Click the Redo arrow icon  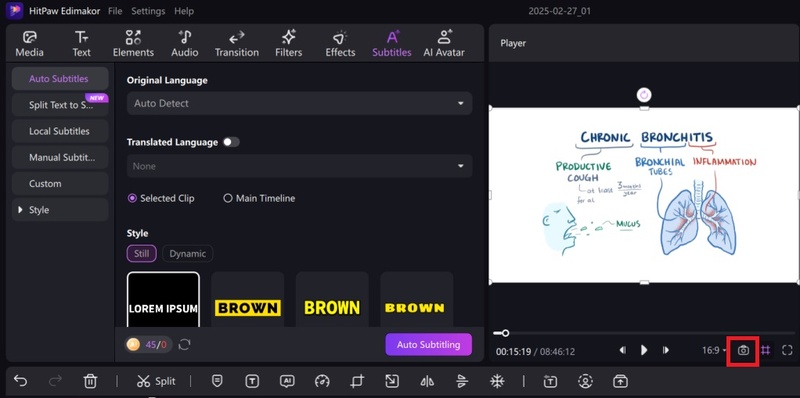click(x=56, y=381)
